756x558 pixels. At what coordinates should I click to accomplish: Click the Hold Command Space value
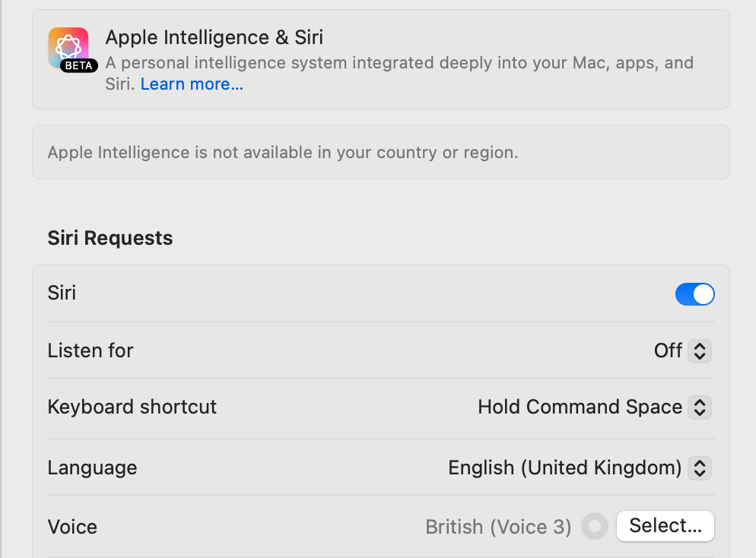580,407
